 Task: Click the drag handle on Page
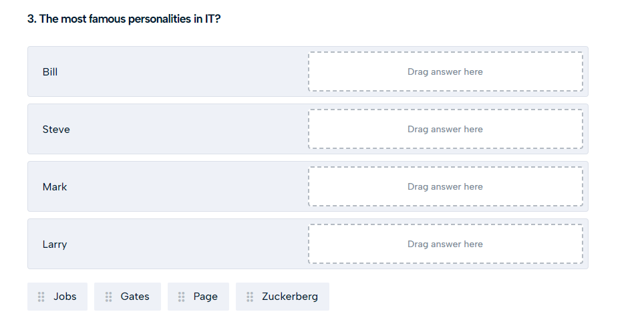181,297
